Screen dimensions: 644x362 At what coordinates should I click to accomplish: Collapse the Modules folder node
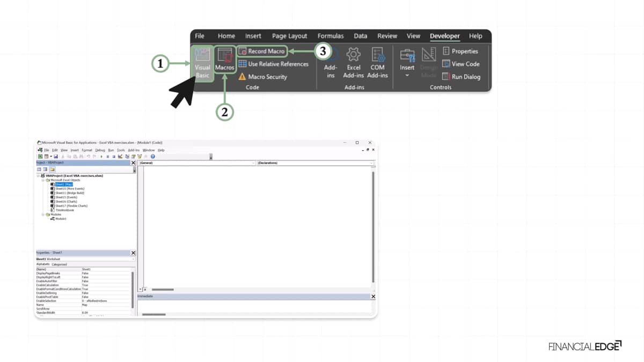(43, 215)
